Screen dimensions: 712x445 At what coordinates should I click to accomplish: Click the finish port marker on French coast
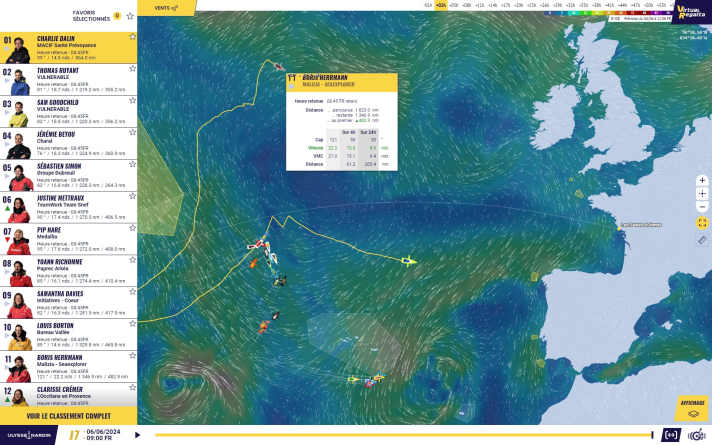pos(618,228)
